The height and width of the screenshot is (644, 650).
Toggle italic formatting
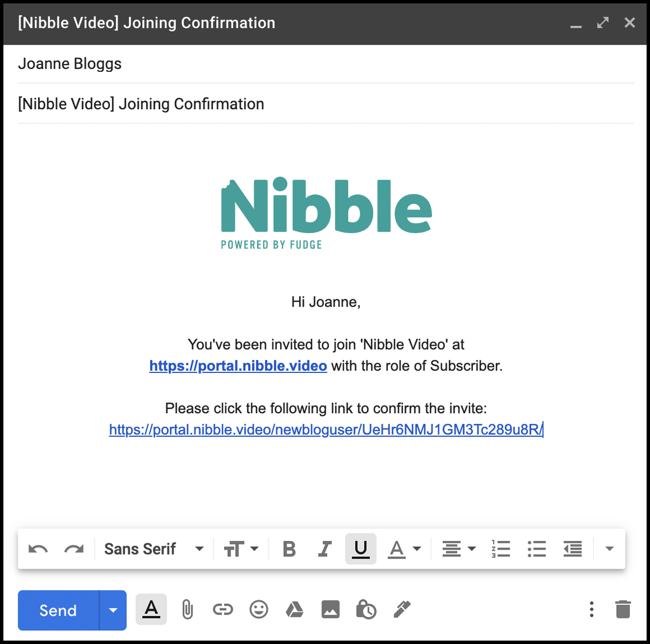click(x=325, y=549)
